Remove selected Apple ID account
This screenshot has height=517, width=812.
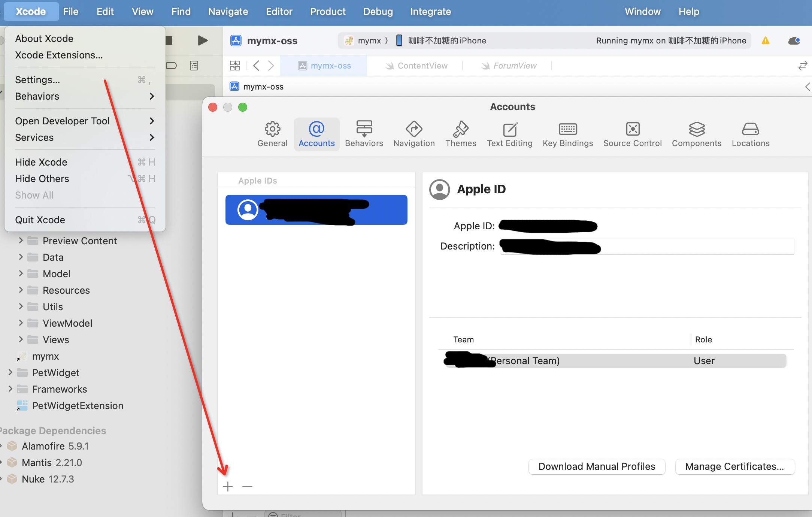pyautogui.click(x=248, y=486)
